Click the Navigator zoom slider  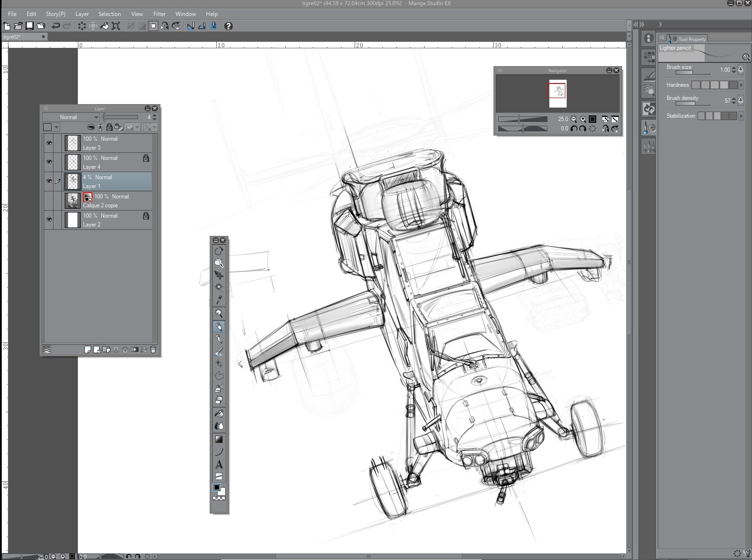coord(523,119)
